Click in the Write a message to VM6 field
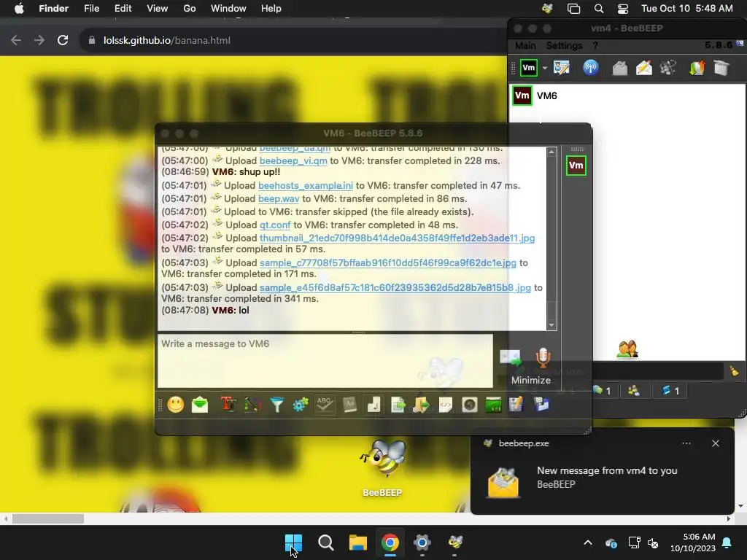Image resolution: width=747 pixels, height=560 pixels. 325,361
